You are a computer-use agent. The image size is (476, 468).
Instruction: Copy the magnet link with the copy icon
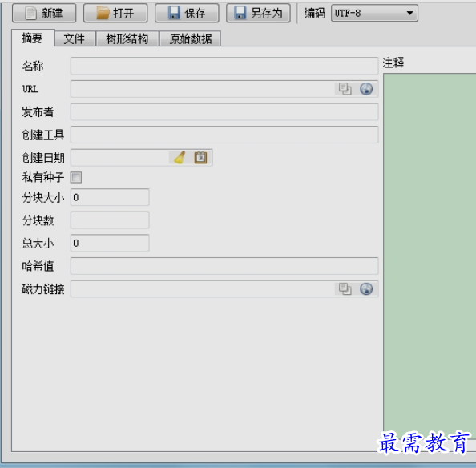tap(345, 289)
